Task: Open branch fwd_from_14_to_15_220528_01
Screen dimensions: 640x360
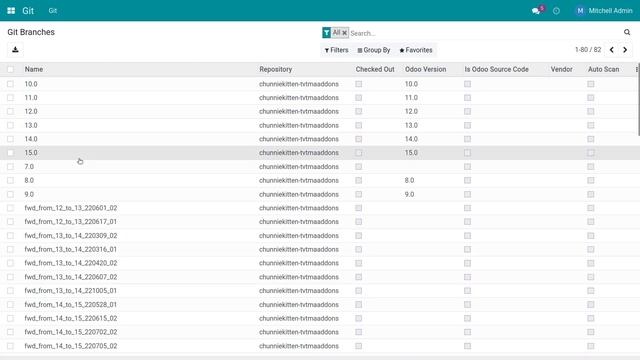Action: pyautogui.click(x=320, y=304)
